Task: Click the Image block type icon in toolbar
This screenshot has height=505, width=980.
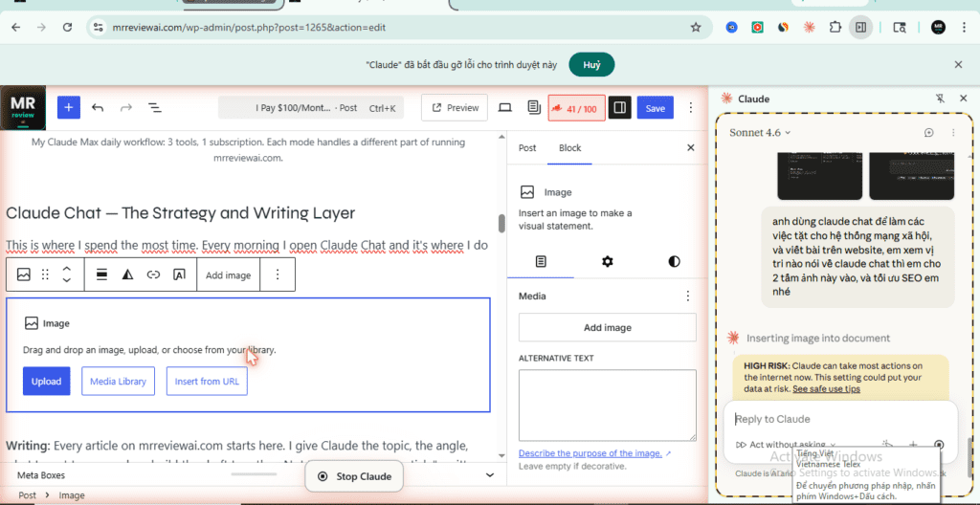Action: coord(24,274)
